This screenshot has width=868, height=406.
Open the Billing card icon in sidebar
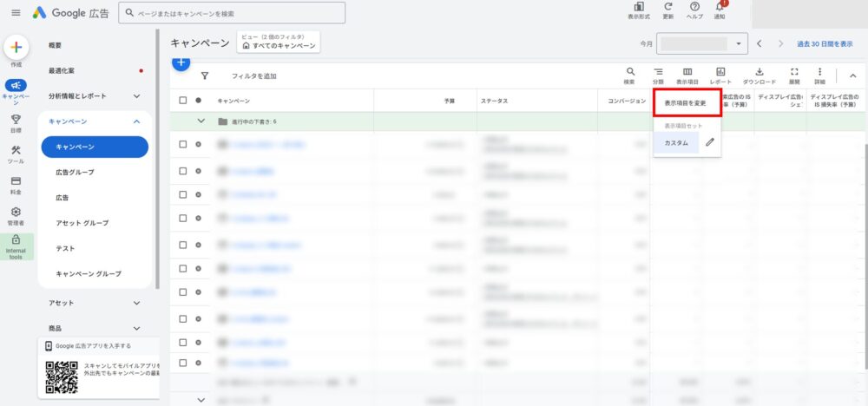[16, 181]
